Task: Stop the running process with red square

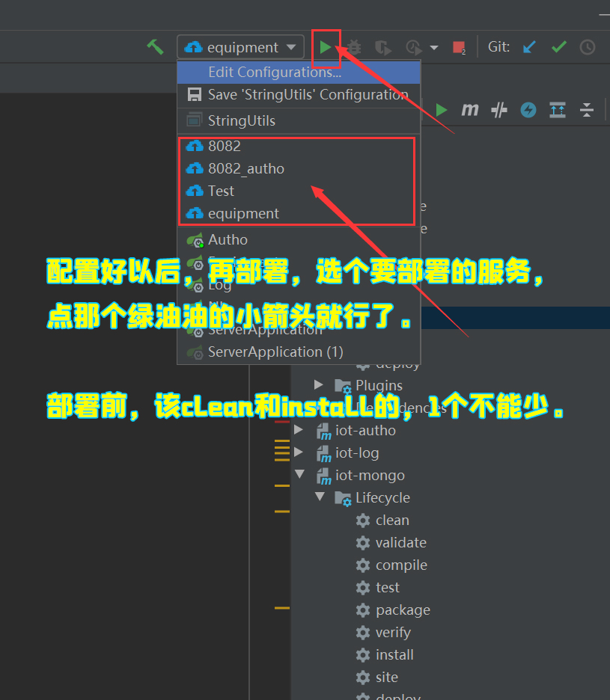Action: coord(459,47)
